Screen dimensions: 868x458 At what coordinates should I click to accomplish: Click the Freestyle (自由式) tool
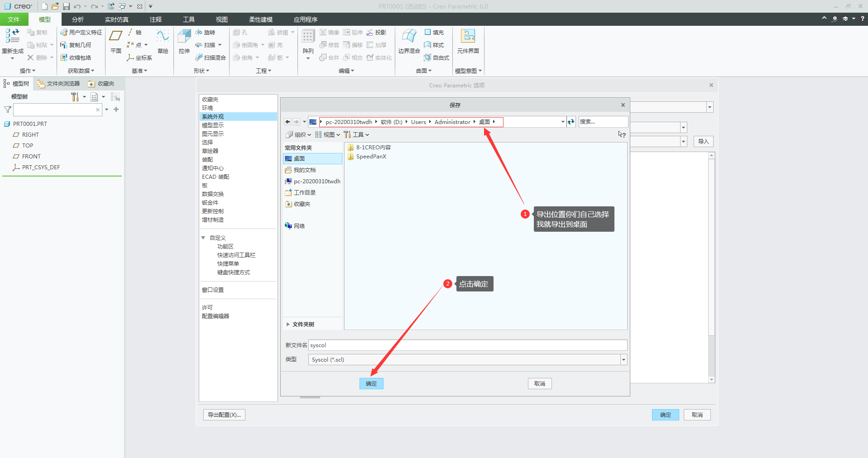pyautogui.click(x=436, y=57)
